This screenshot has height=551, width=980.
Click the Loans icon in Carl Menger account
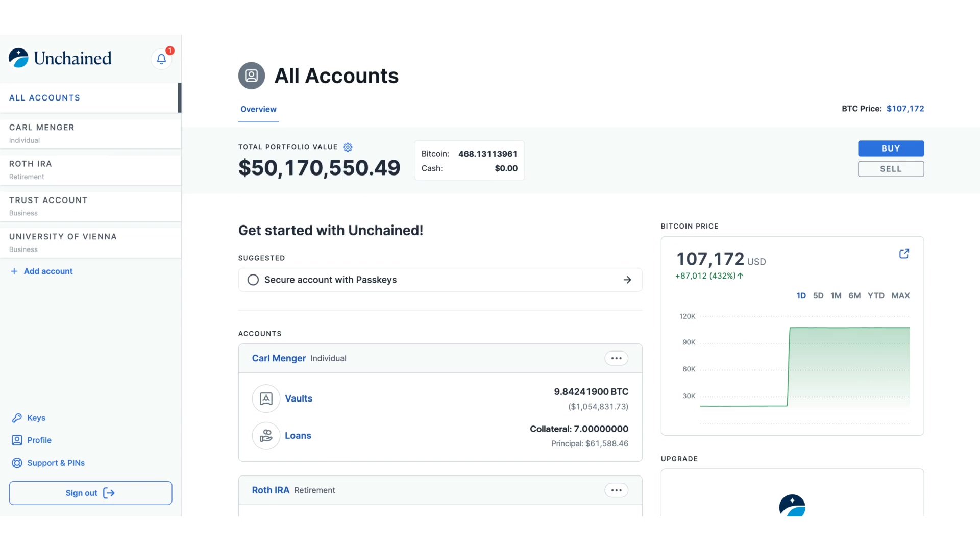coord(265,436)
